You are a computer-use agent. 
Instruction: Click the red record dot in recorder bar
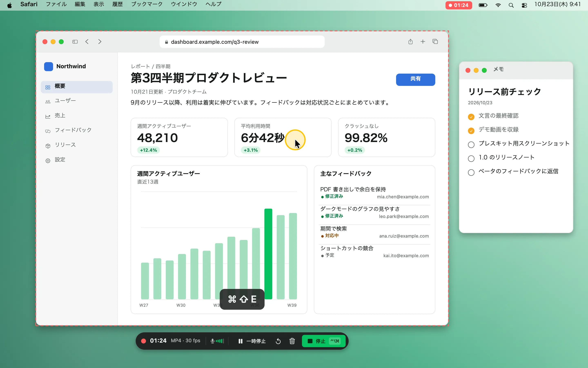pos(144,341)
